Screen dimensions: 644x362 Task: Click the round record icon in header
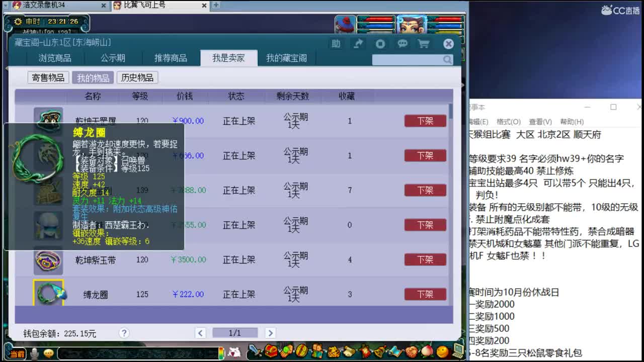380,44
